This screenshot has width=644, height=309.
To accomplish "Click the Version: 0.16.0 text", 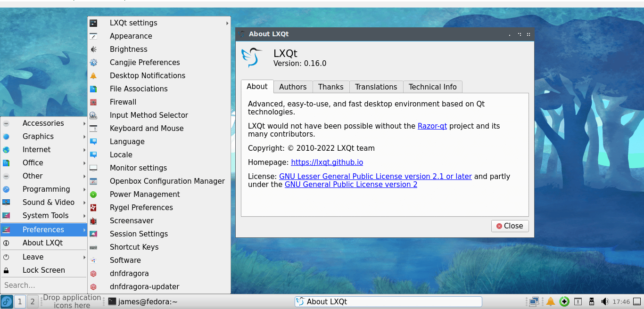I will (300, 64).
